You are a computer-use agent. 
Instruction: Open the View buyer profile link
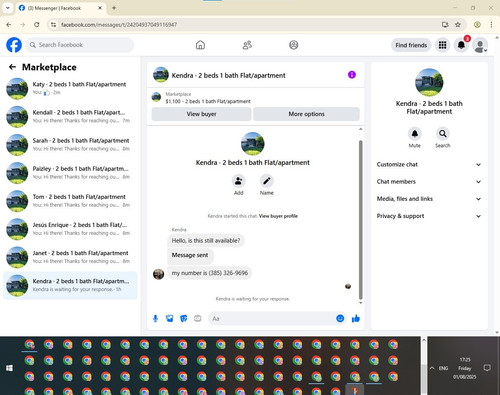pyautogui.click(x=278, y=216)
